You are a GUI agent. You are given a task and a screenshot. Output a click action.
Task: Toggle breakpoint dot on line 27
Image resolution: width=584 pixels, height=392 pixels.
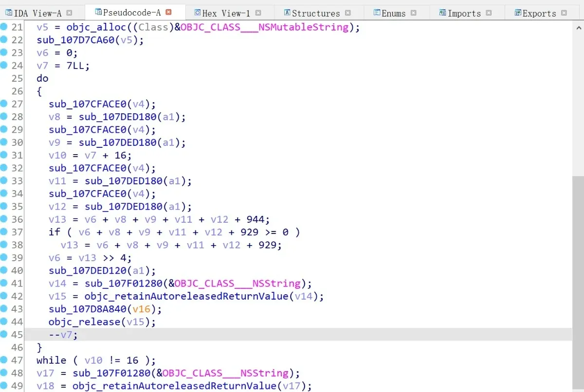(x=4, y=103)
